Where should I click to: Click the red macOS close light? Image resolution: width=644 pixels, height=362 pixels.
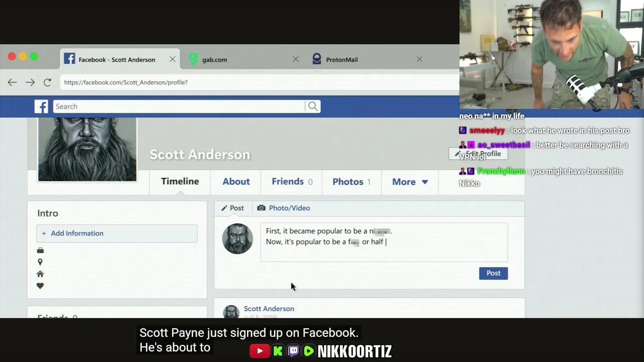point(12,57)
